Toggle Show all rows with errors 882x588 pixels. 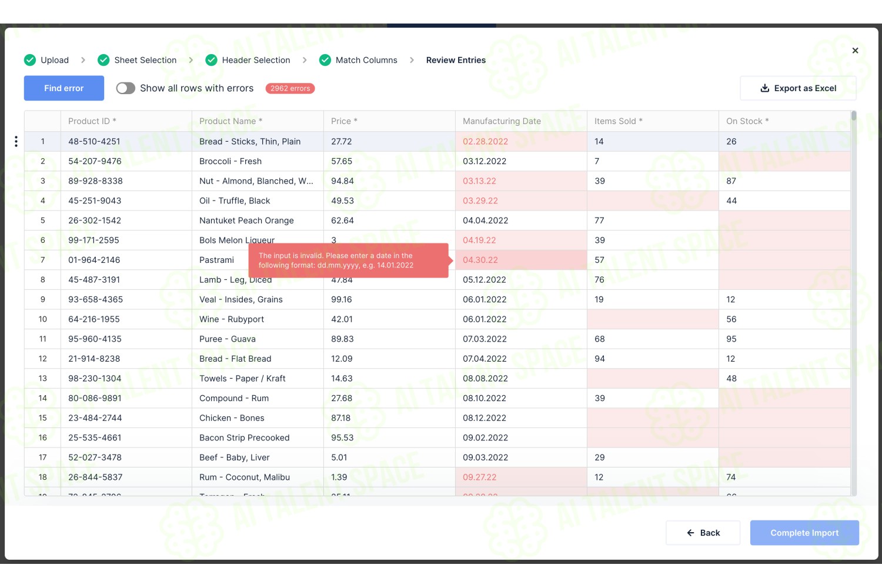[x=125, y=88]
